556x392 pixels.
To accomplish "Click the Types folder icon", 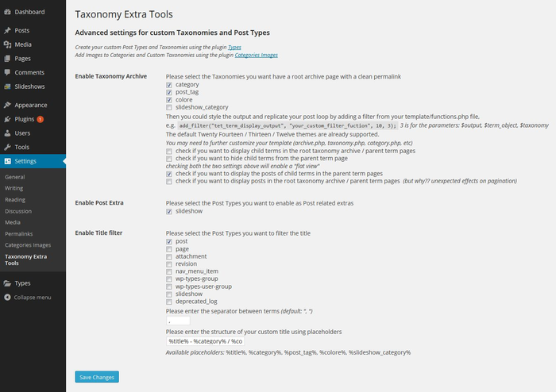I will point(7,283).
